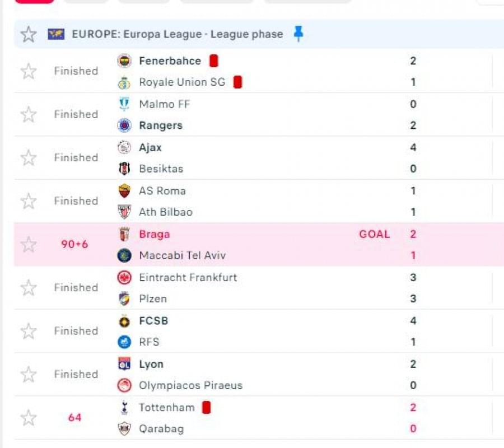Click the Olympiacos Piraeus team name
504x448 pixels.
click(190, 385)
